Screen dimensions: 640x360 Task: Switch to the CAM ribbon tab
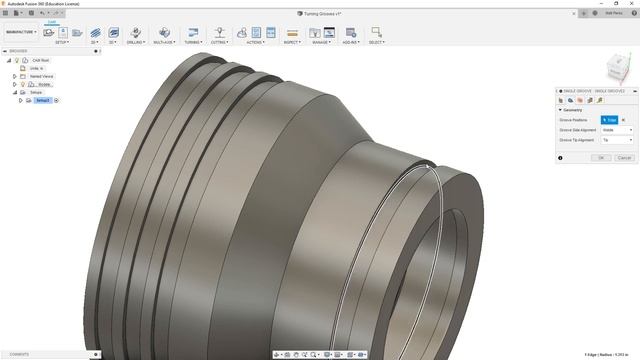point(52,22)
